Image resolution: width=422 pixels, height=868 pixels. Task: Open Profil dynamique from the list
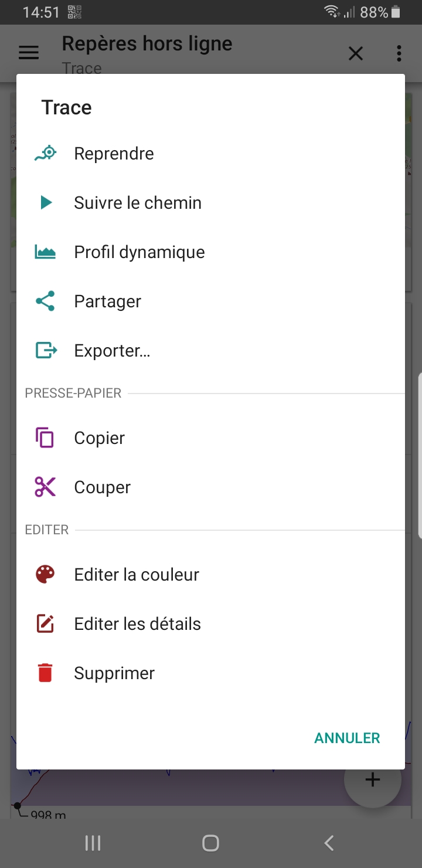139,252
